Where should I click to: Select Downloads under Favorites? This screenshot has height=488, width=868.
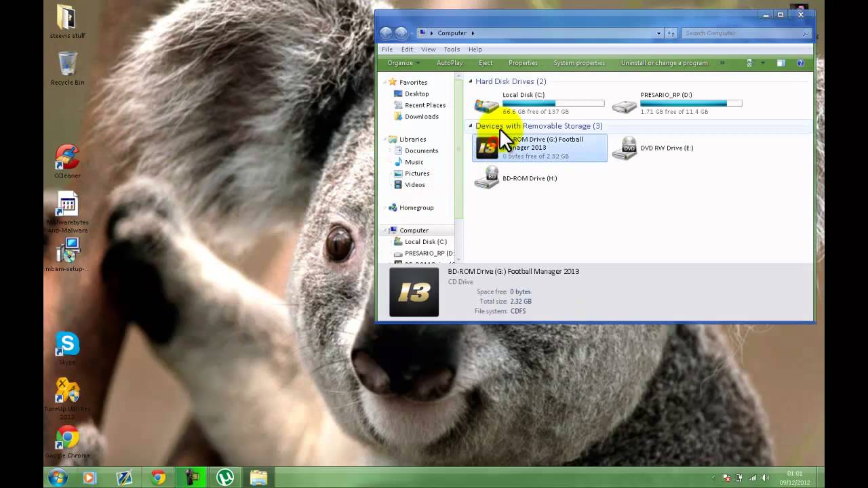[x=421, y=117]
